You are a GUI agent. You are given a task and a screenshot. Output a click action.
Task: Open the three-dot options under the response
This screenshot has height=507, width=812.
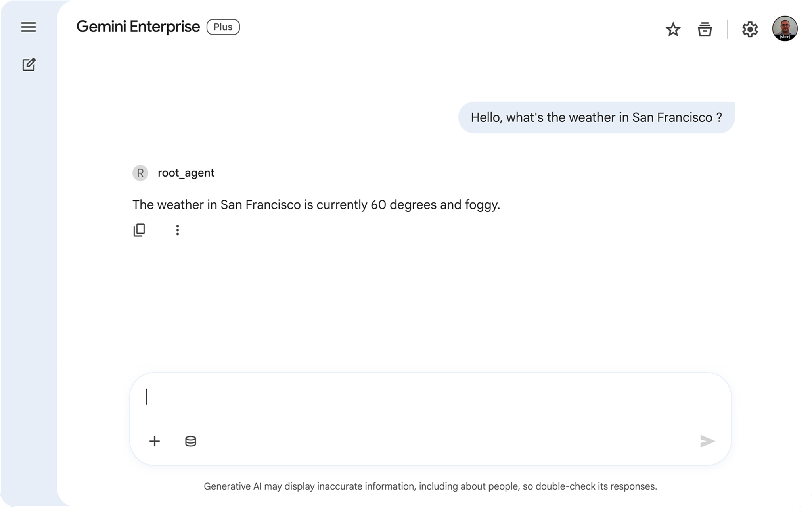point(177,230)
